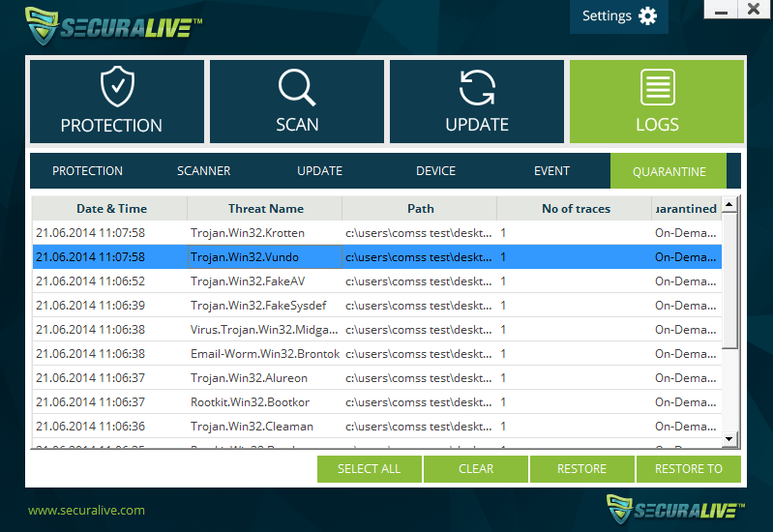The width and height of the screenshot is (773, 532).
Task: Switch to the Scanner log tab
Action: 203,171
